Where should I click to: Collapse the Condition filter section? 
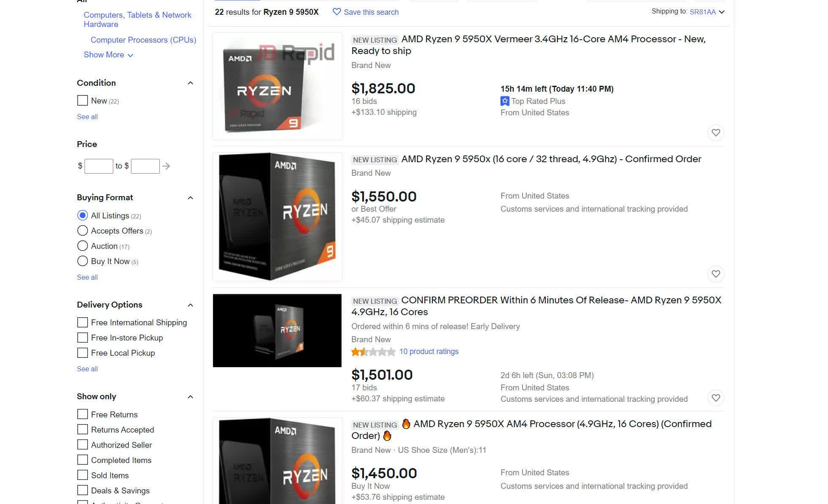tap(190, 83)
